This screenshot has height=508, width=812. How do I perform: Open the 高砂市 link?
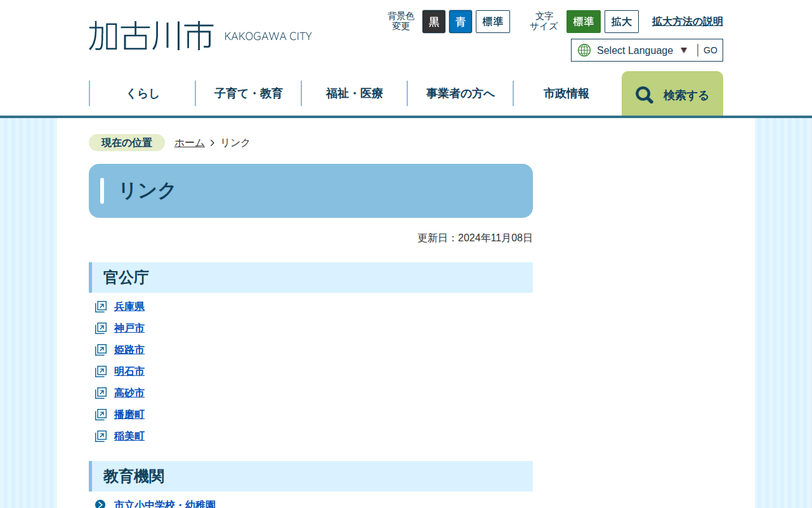pos(129,393)
